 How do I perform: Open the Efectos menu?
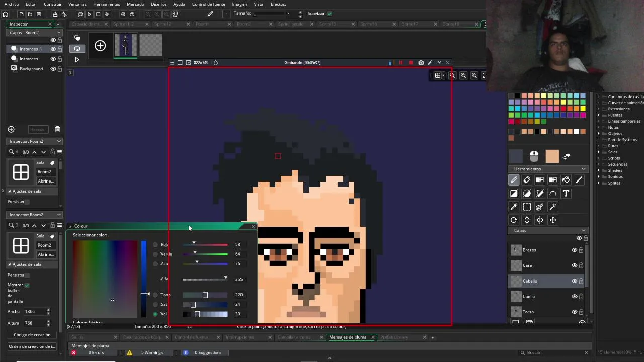(278, 4)
